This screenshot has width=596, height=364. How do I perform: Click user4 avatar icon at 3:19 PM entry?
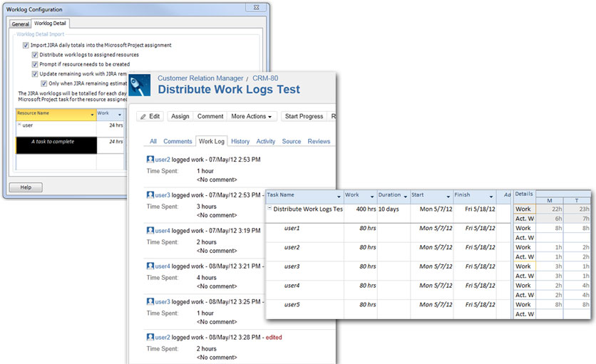click(150, 230)
